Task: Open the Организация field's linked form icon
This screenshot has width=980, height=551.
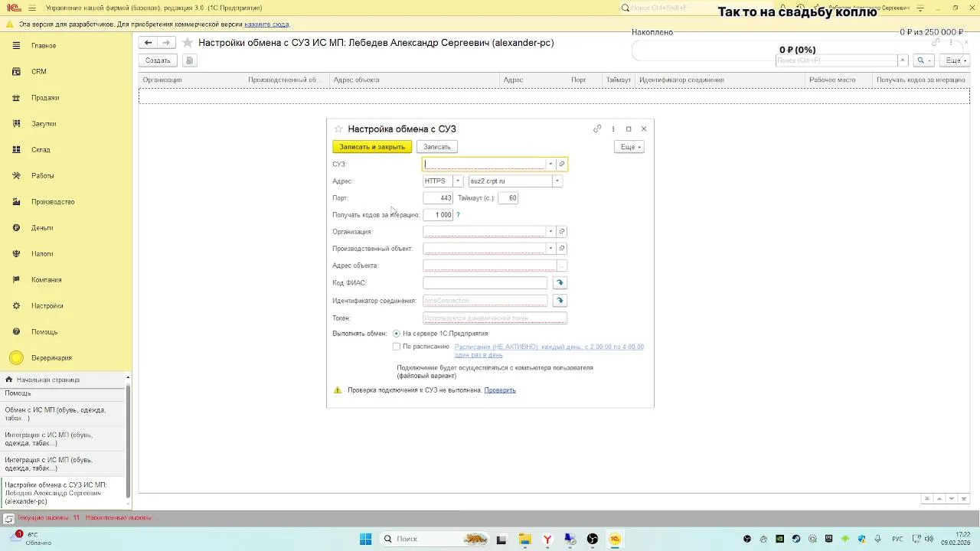Action: click(x=562, y=231)
